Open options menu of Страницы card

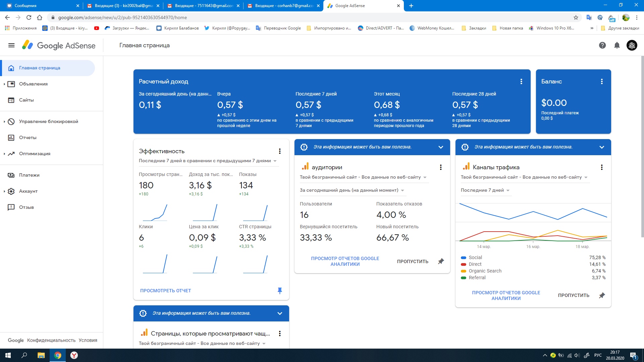click(x=280, y=334)
